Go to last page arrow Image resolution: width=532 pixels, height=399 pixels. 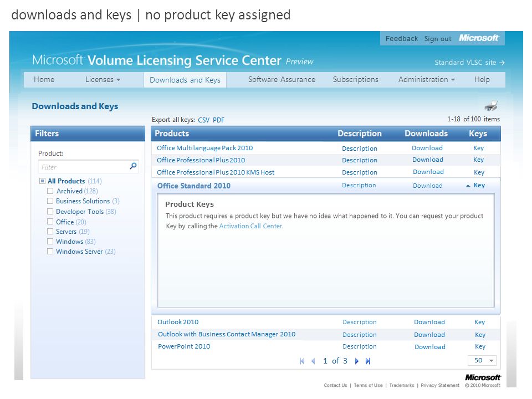coord(368,361)
